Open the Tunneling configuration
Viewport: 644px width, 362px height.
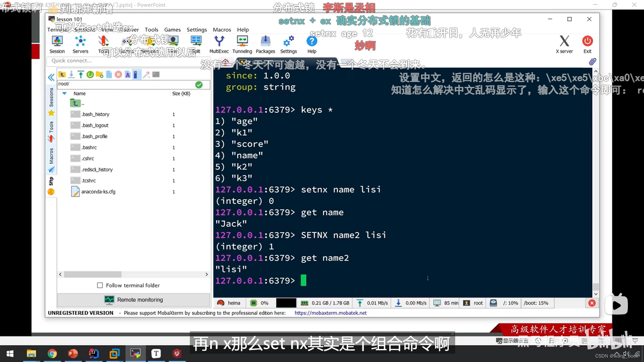click(x=242, y=44)
